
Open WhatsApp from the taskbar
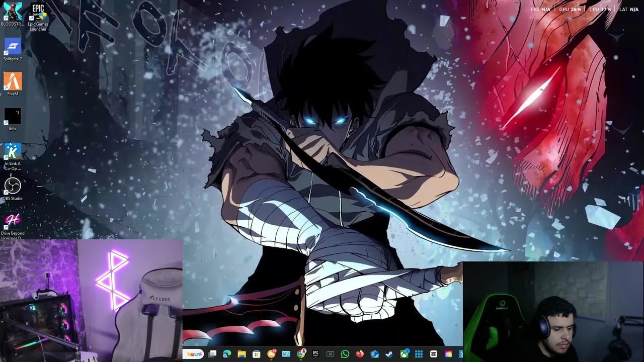coord(345,354)
